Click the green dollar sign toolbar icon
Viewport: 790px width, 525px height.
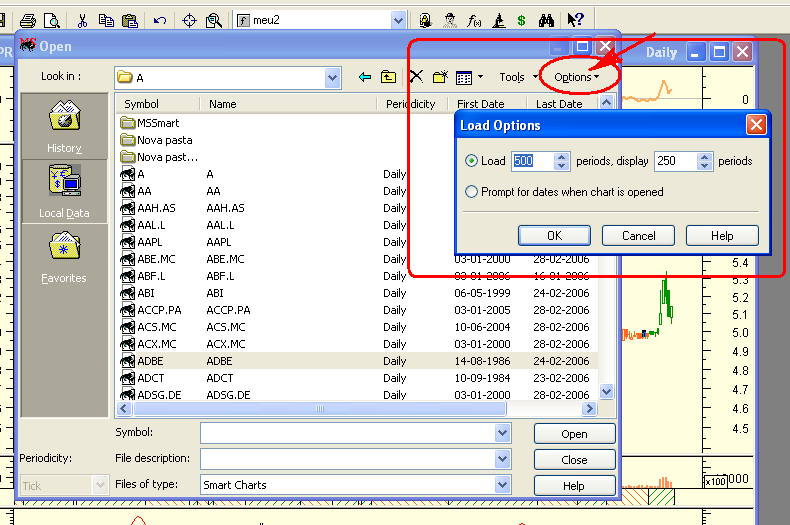click(521, 21)
